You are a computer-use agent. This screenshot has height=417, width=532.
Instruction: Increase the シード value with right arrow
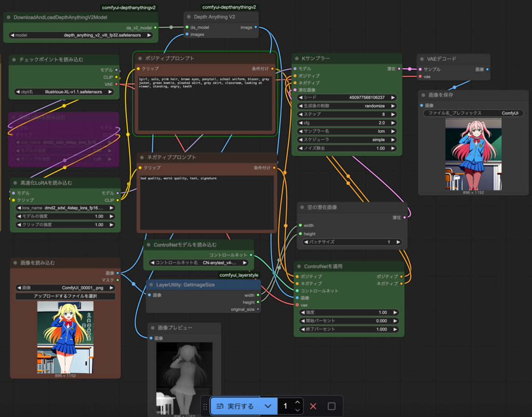coord(393,97)
